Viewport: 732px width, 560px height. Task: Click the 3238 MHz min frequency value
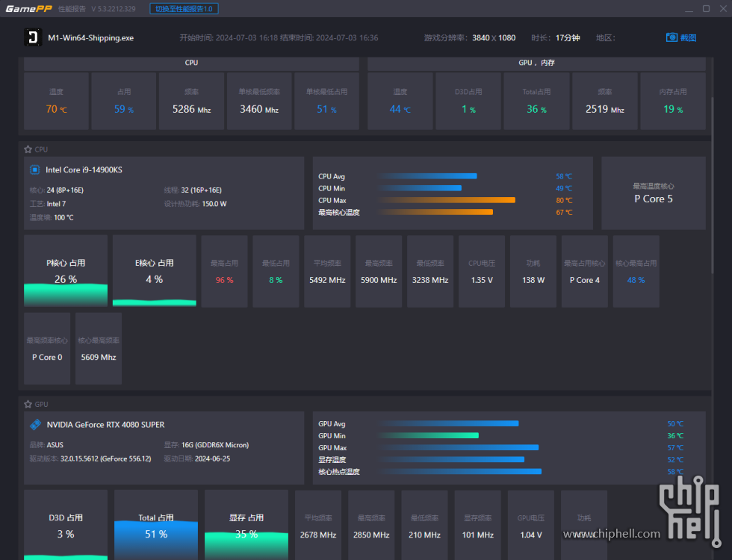[430, 280]
